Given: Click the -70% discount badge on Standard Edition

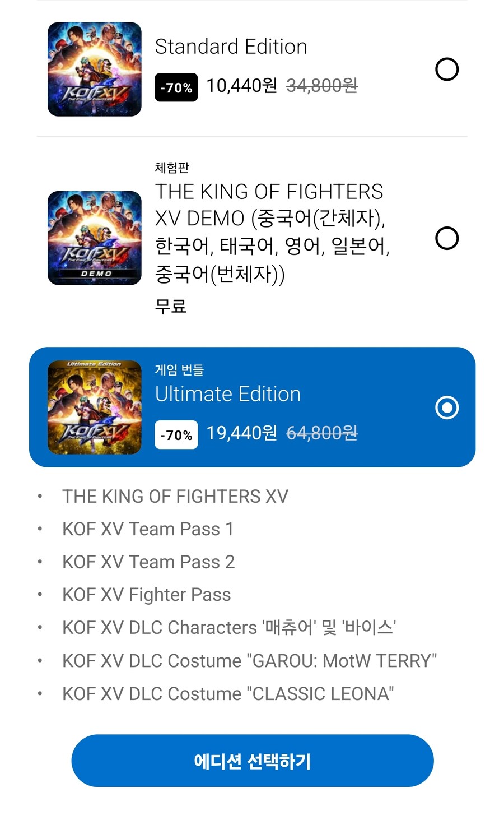Looking at the screenshot, I should [176, 87].
